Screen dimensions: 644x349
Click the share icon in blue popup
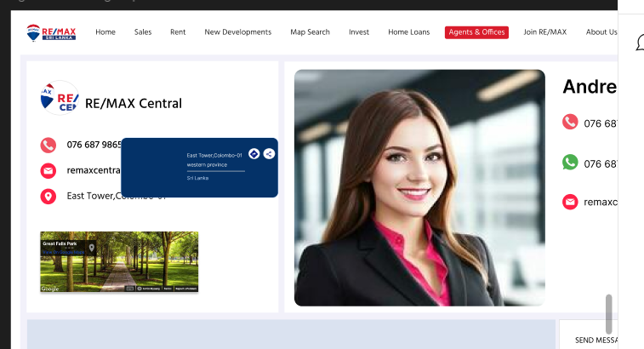269,154
